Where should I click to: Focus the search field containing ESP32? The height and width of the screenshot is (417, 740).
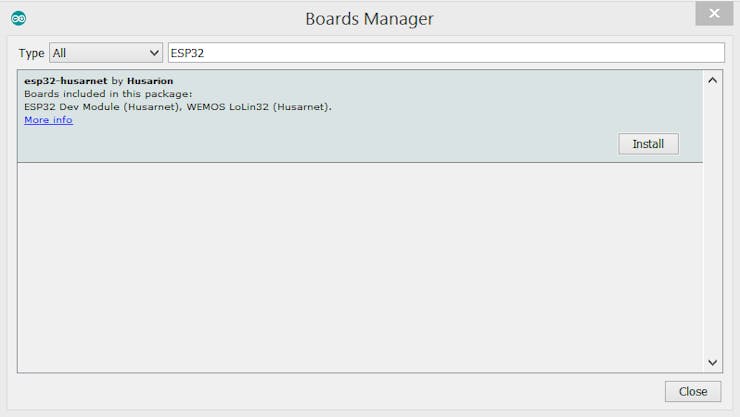coord(446,53)
